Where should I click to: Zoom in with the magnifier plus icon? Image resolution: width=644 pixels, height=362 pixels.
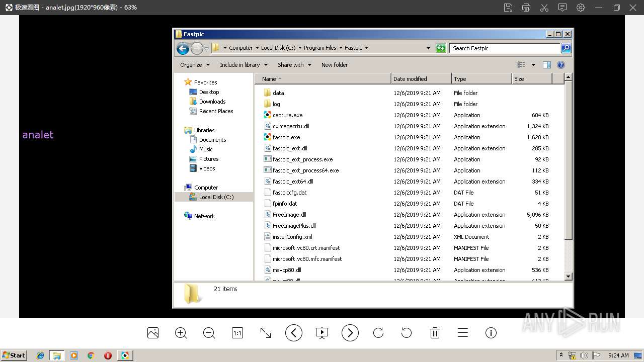[x=181, y=333]
